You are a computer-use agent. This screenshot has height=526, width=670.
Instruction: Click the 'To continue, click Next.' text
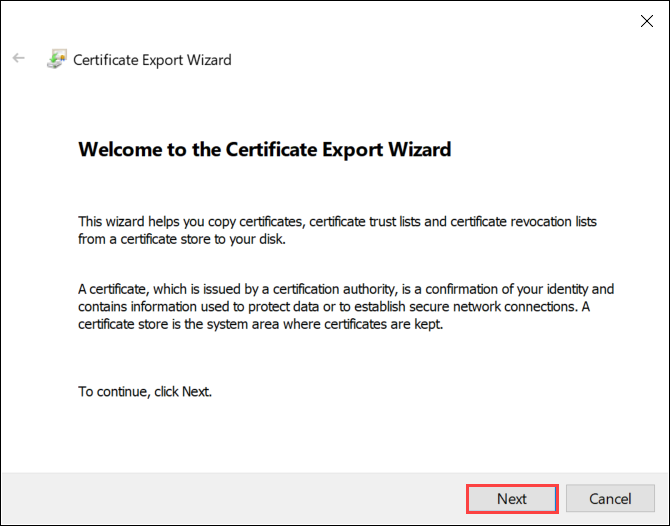[145, 392]
